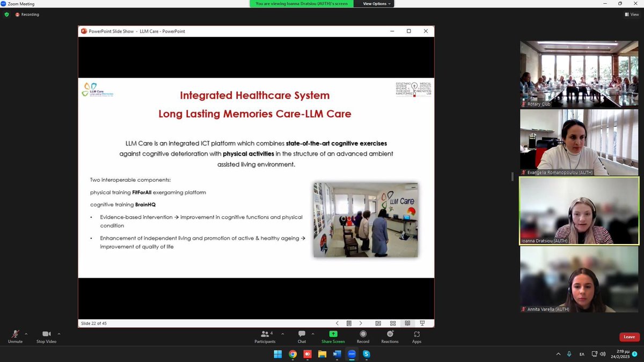
Task: Open network settings from system tray
Action: click(x=595, y=354)
